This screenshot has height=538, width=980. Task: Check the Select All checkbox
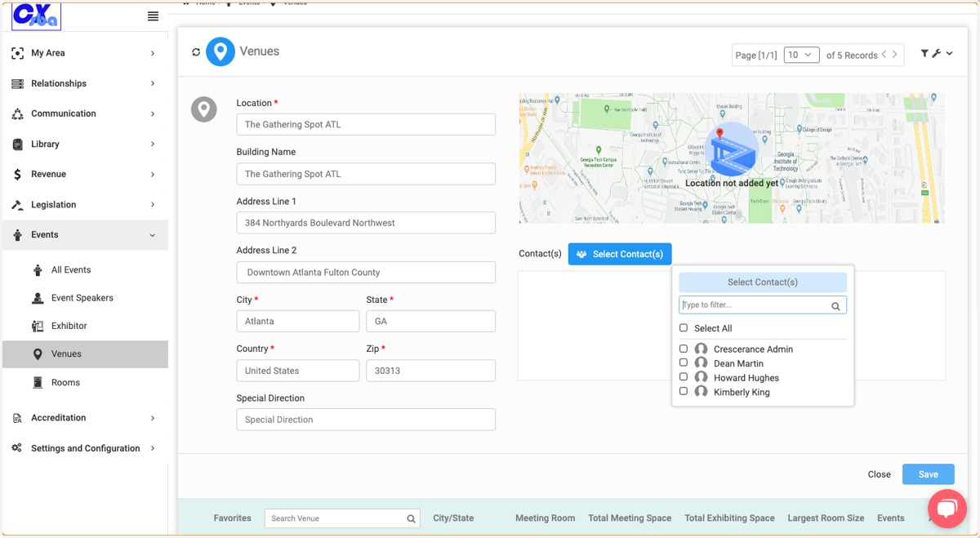[x=684, y=327]
